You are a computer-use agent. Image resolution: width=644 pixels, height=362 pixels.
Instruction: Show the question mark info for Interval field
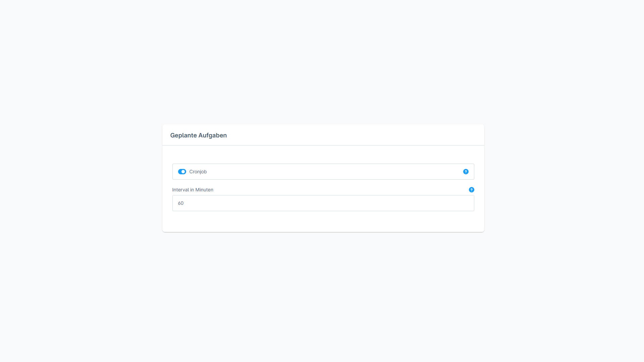coord(471,190)
